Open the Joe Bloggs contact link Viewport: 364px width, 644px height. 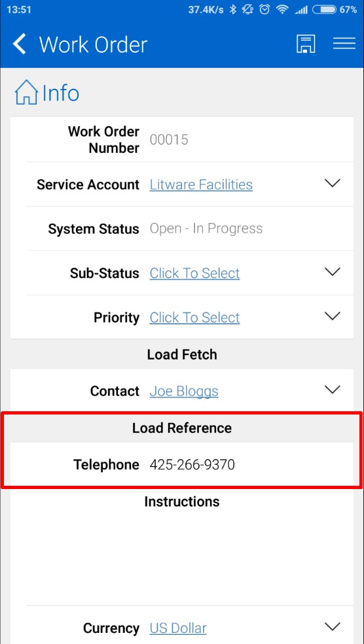pos(184,392)
